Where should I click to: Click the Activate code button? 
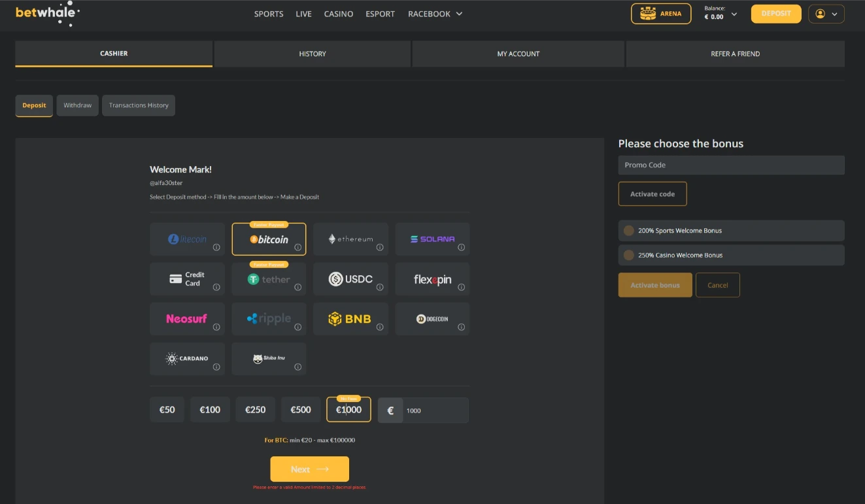coord(652,194)
